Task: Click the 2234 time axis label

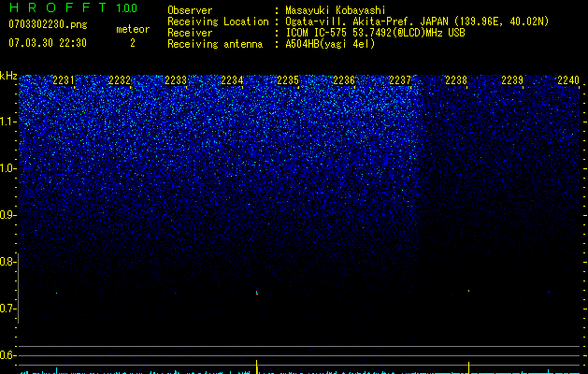Action: coord(232,80)
